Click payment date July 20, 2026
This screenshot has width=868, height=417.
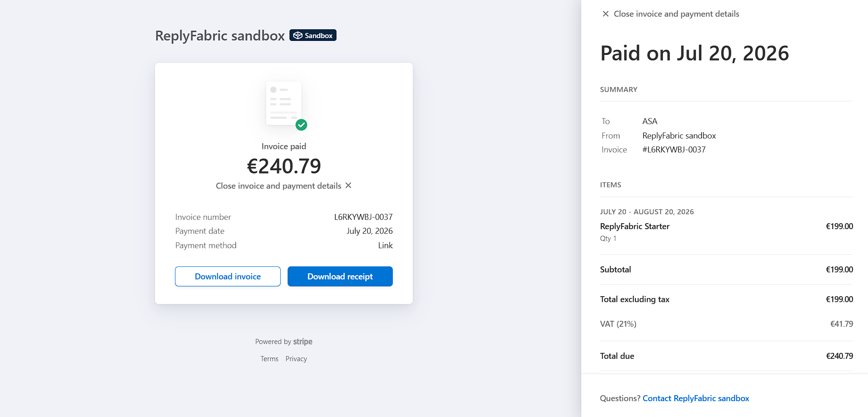click(370, 231)
